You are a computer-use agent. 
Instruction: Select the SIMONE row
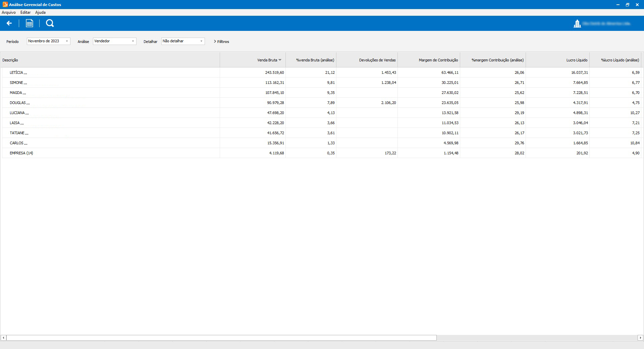click(x=321, y=83)
